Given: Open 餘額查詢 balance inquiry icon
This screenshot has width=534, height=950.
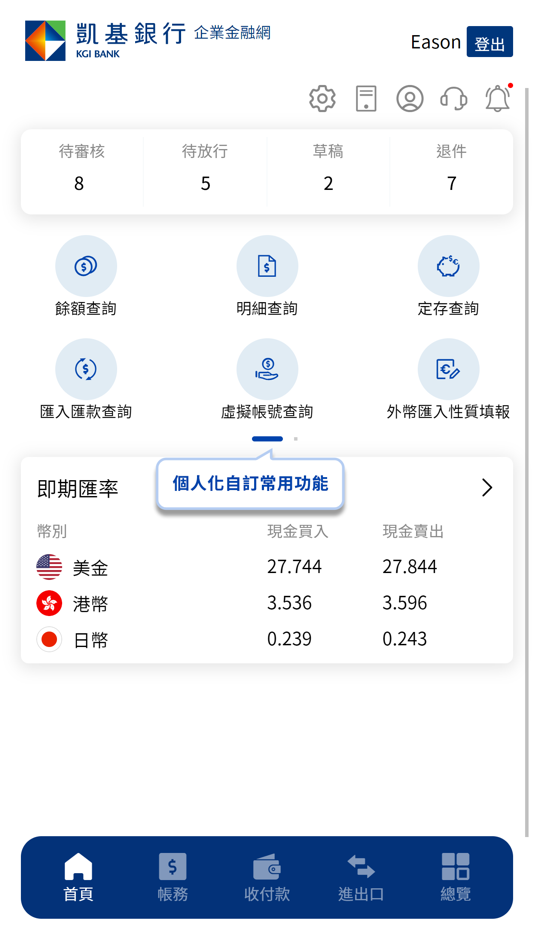Looking at the screenshot, I should (85, 266).
